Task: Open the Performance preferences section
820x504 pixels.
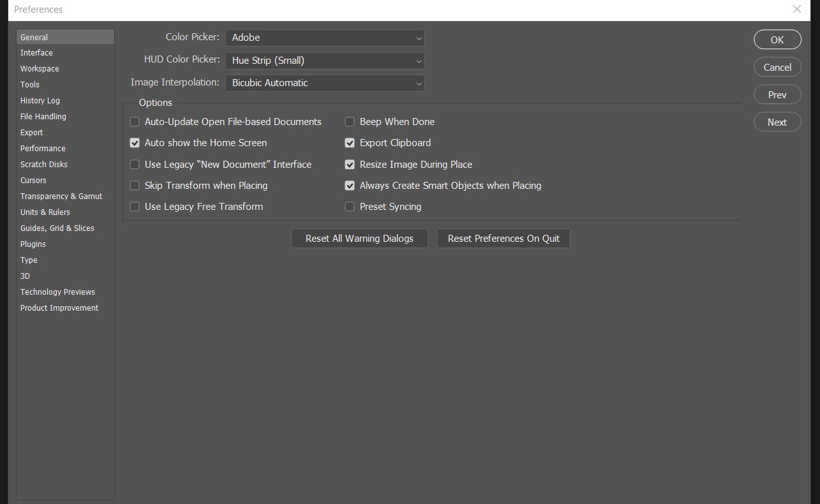Action: (x=43, y=148)
